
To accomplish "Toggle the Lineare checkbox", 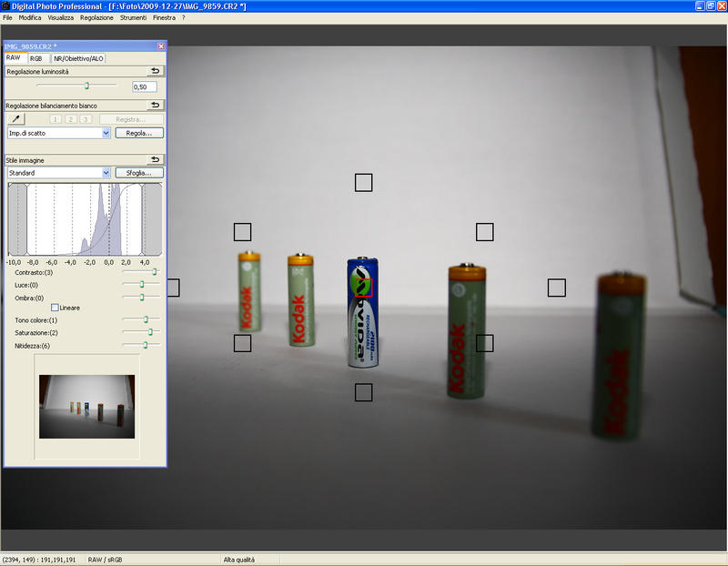I will point(55,308).
